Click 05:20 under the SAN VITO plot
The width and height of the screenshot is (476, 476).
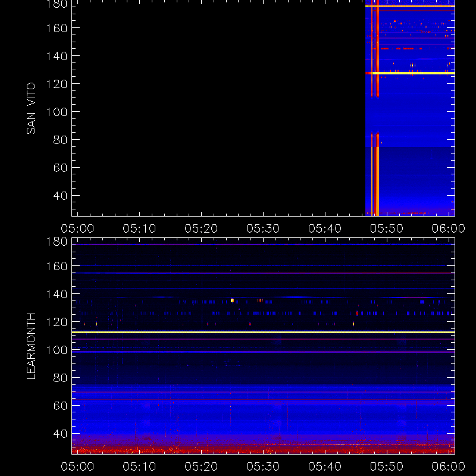pos(201,228)
